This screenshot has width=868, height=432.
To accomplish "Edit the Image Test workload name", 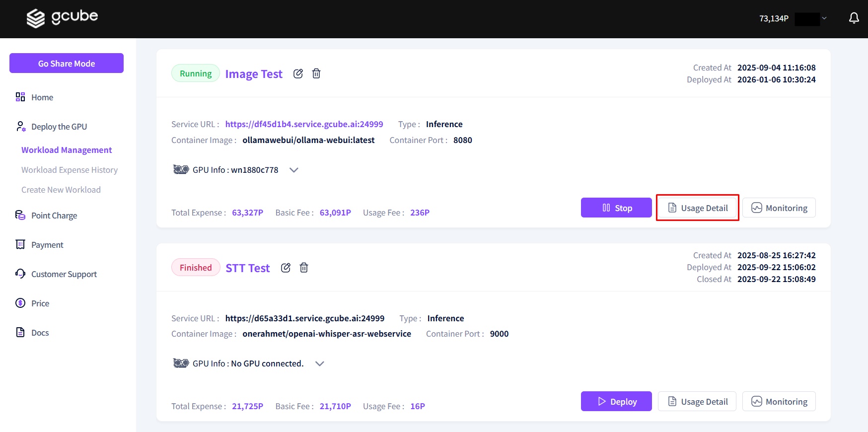I will (298, 73).
